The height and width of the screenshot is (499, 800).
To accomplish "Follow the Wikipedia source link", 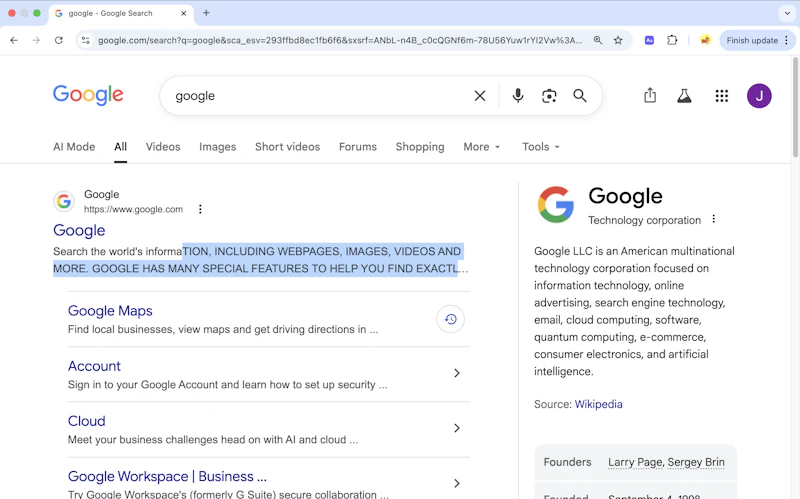I will [x=598, y=404].
